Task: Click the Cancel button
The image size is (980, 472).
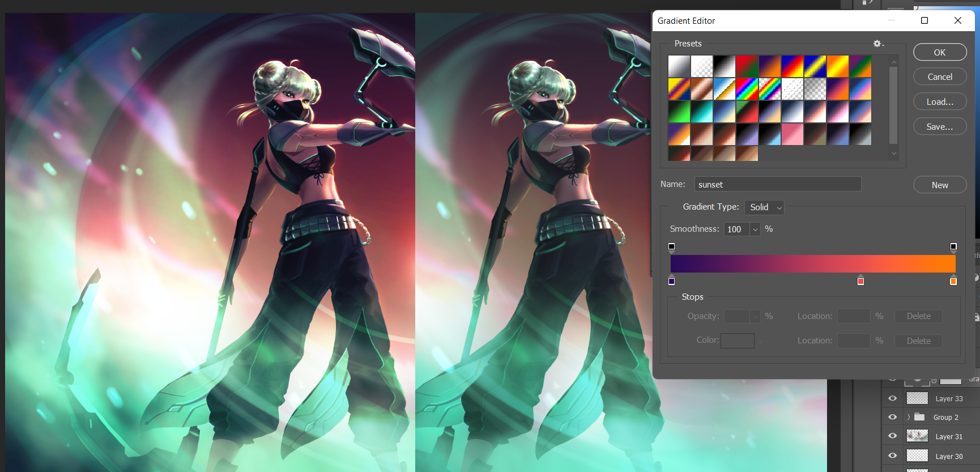Action: point(940,77)
